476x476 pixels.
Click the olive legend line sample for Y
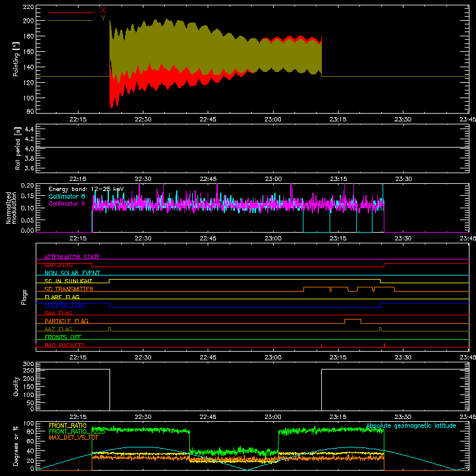71,21
